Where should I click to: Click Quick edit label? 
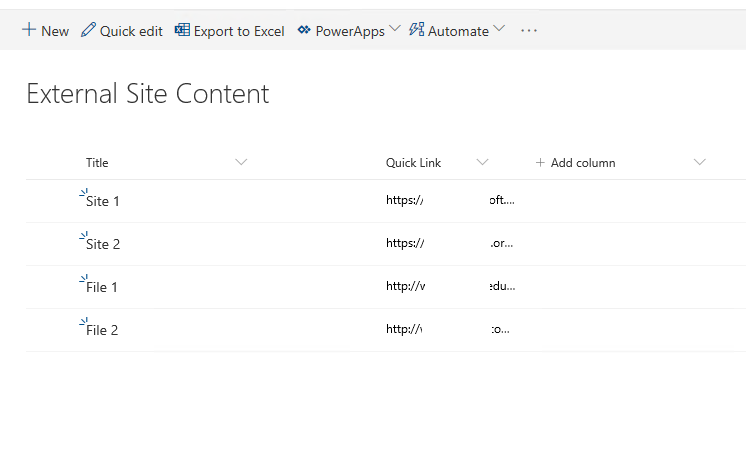coord(131,31)
